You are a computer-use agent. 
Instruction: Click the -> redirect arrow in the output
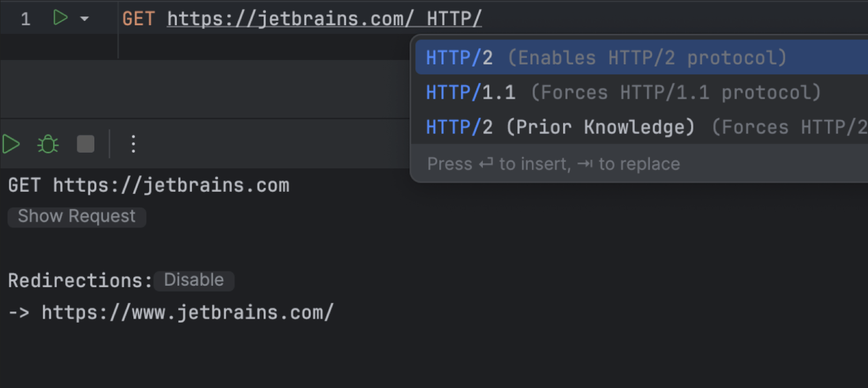(x=19, y=312)
